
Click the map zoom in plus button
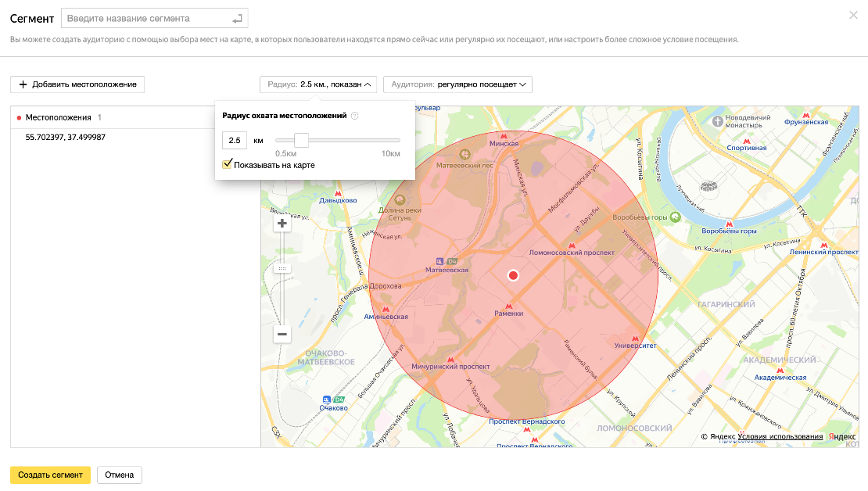click(282, 224)
